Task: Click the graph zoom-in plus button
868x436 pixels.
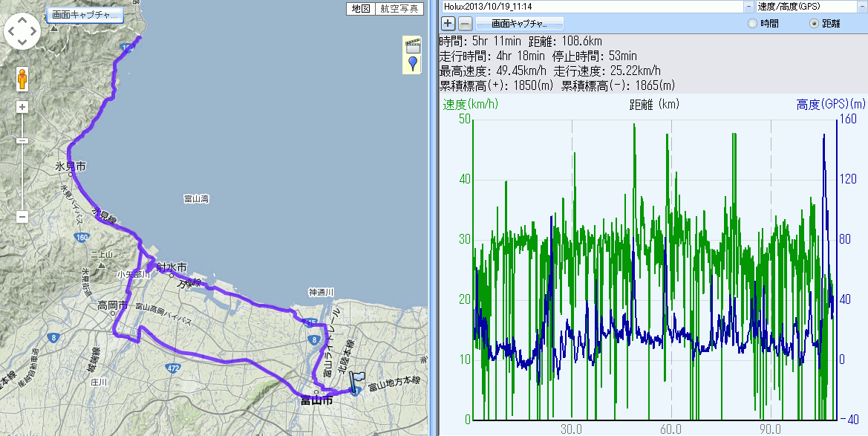Action: 448,23
